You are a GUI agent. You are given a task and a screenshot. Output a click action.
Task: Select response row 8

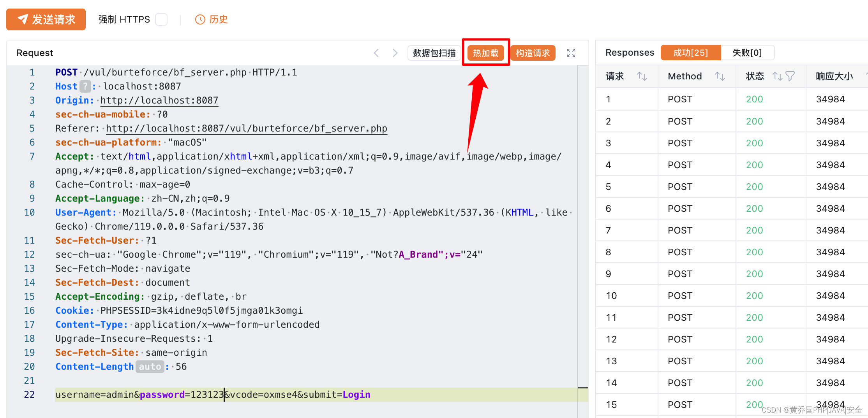point(732,252)
